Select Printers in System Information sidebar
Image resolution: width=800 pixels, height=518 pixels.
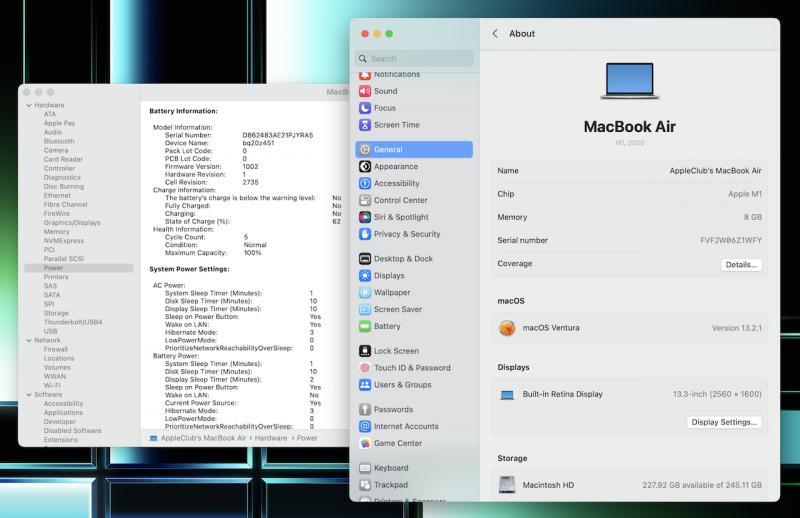point(56,277)
